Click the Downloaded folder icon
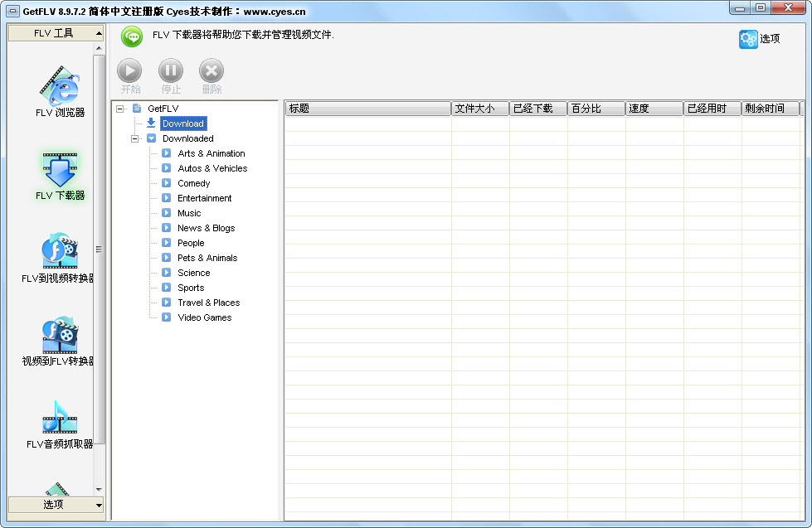Viewport: 812px width, 528px height. click(x=152, y=138)
